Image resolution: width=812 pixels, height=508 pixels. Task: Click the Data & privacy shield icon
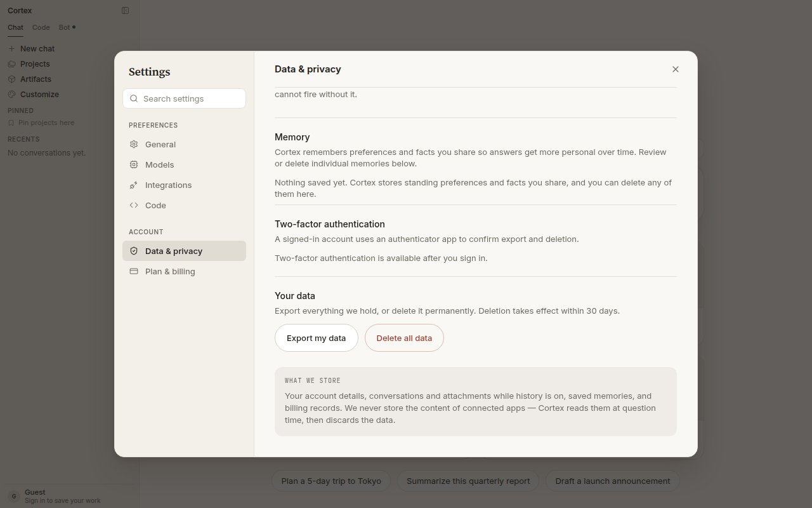pyautogui.click(x=134, y=251)
